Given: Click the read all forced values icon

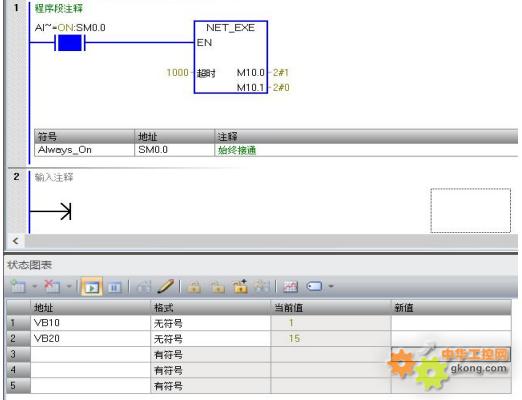Looking at the screenshot, I should tap(262, 287).
